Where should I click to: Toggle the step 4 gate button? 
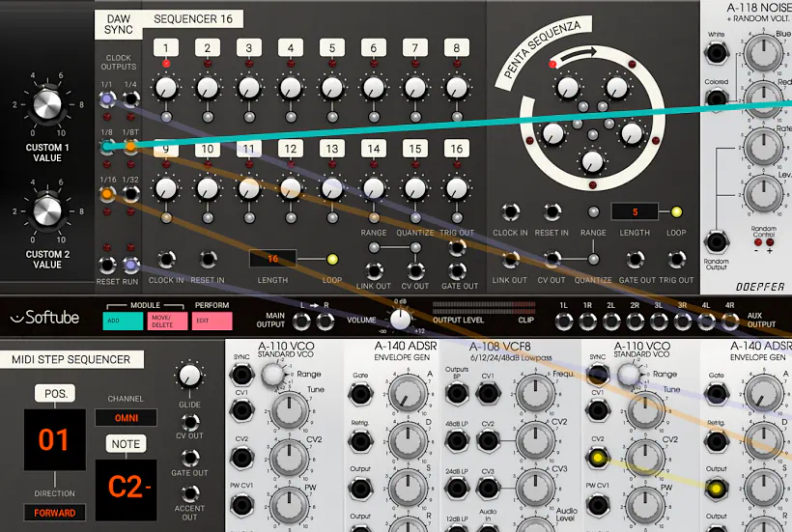pyautogui.click(x=291, y=117)
